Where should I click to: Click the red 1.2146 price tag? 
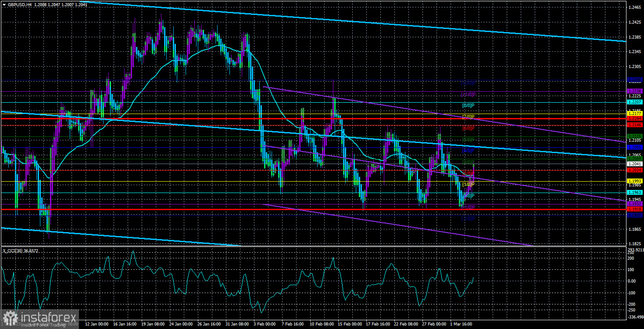635,125
